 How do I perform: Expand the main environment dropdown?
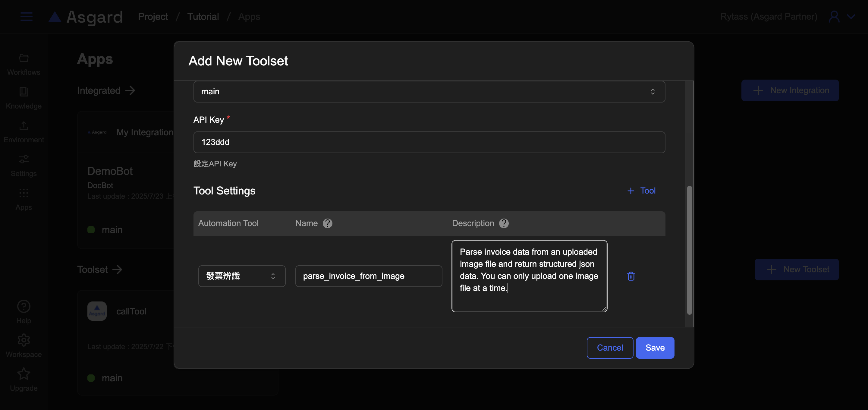(429, 92)
